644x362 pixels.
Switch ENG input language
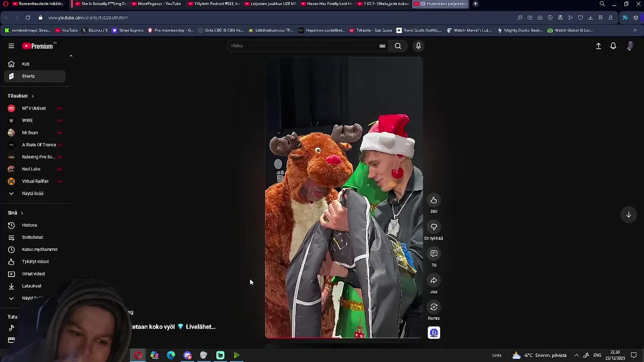597,355
